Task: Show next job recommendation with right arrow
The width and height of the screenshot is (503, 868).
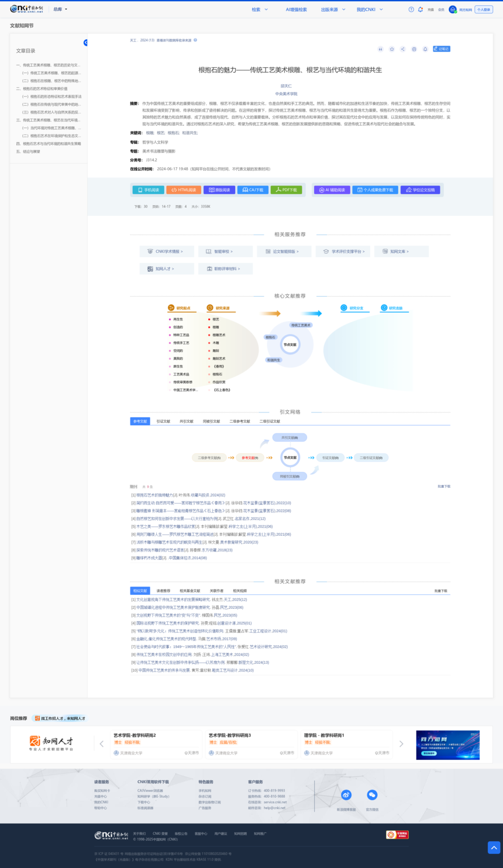Action: pyautogui.click(x=401, y=744)
